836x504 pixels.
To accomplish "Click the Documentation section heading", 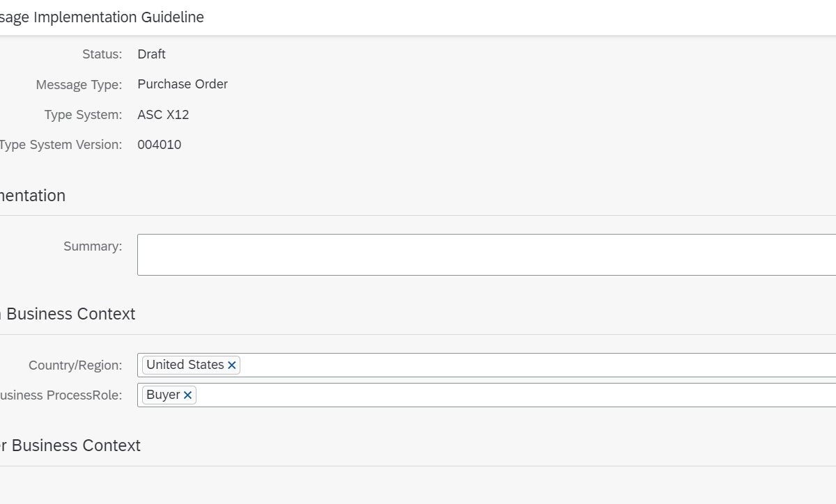I will coord(33,196).
